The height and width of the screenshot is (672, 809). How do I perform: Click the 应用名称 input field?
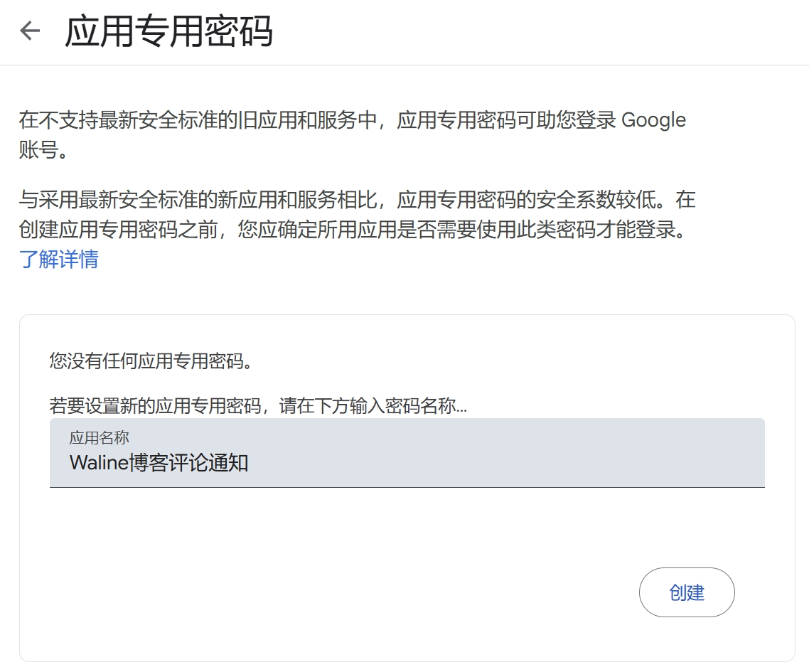pyautogui.click(x=407, y=453)
